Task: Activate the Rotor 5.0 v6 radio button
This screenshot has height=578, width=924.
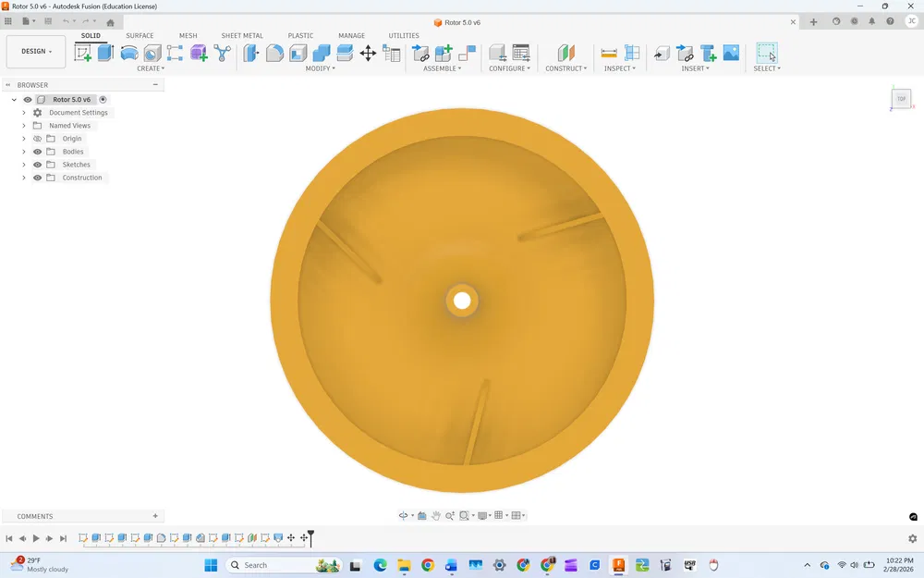Action: click(x=103, y=100)
